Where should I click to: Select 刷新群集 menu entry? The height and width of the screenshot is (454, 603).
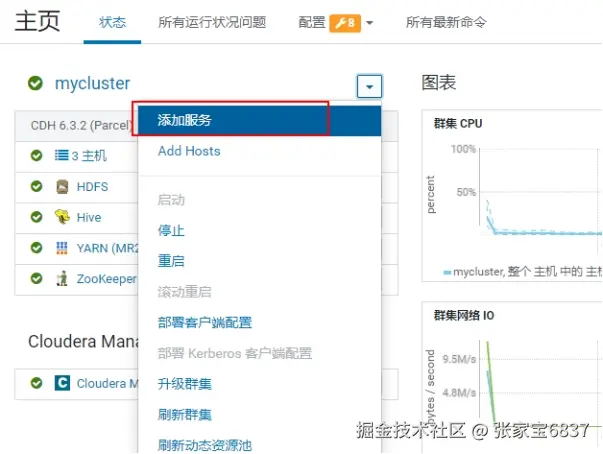click(185, 414)
